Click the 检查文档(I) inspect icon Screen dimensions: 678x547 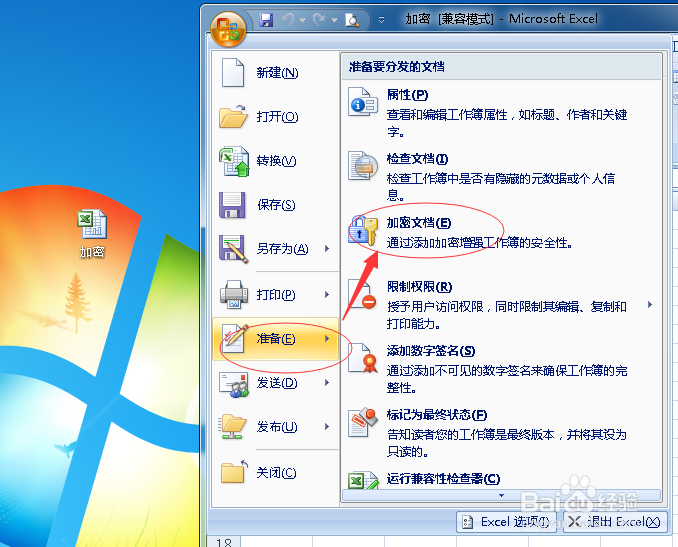click(x=363, y=166)
